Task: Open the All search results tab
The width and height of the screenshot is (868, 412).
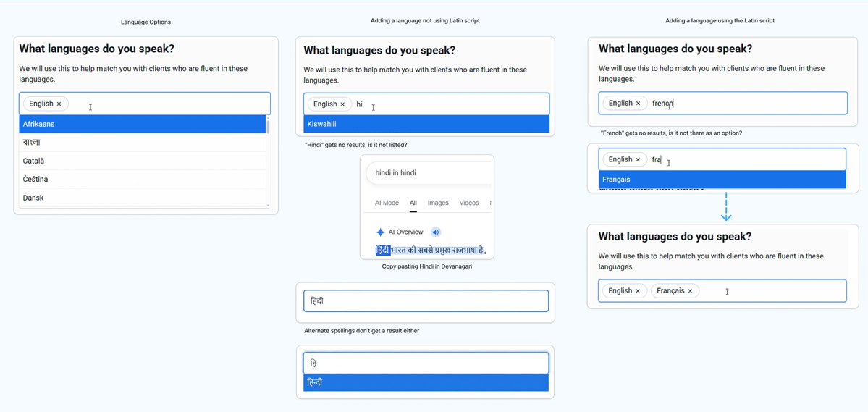Action: pyautogui.click(x=413, y=203)
